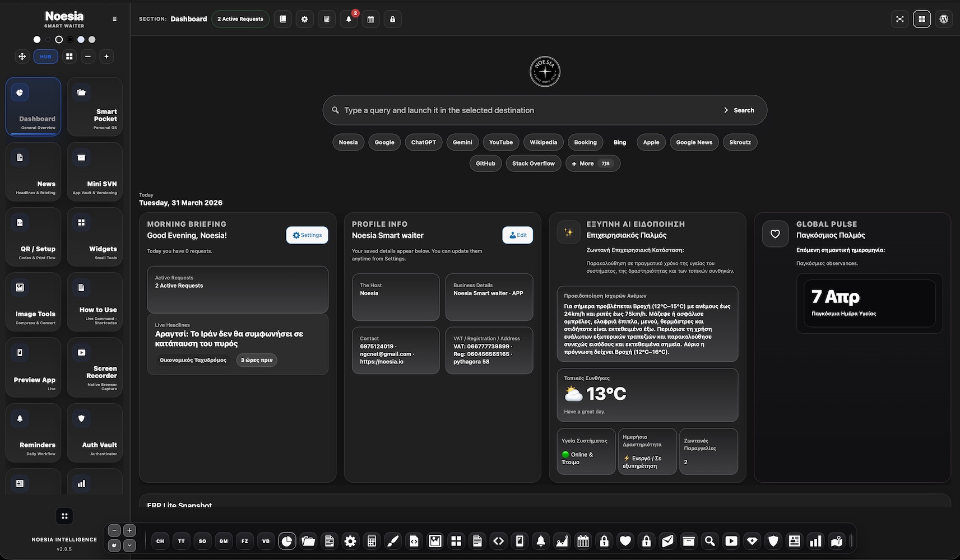The width and height of the screenshot is (960, 560).
Task: Click the shield icon in bottom dock
Action: click(773, 541)
